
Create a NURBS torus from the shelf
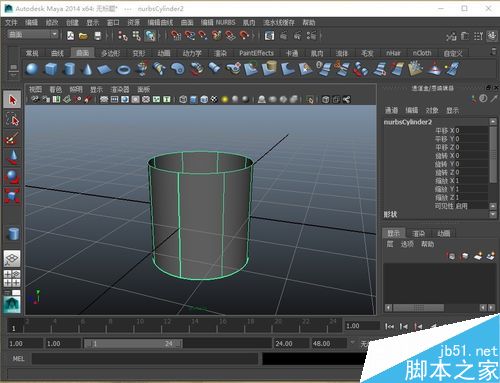(124, 70)
